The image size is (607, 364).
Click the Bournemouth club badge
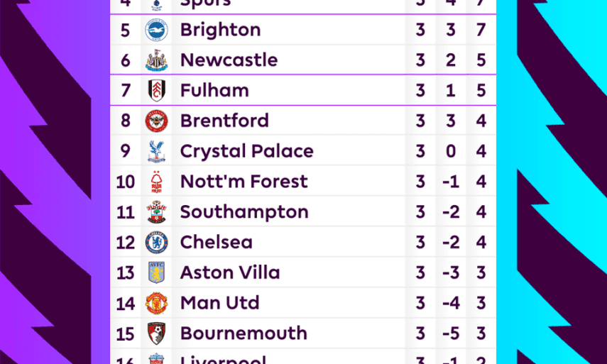(156, 333)
